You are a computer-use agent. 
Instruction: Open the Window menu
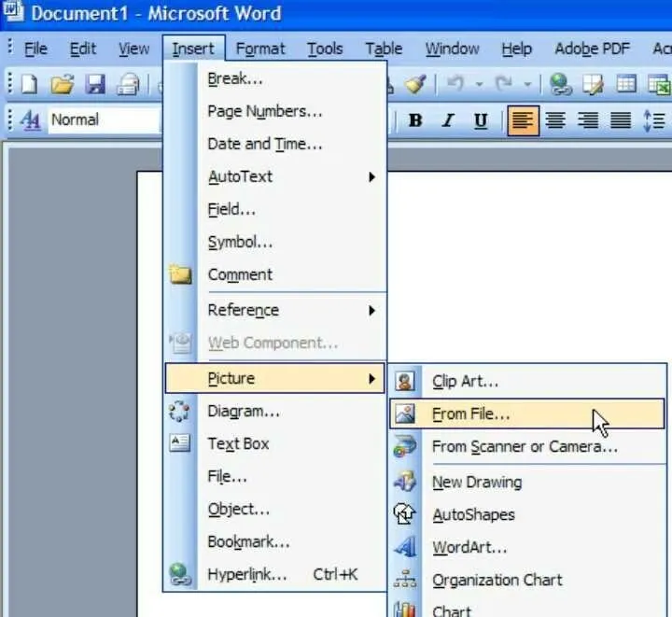(x=452, y=49)
